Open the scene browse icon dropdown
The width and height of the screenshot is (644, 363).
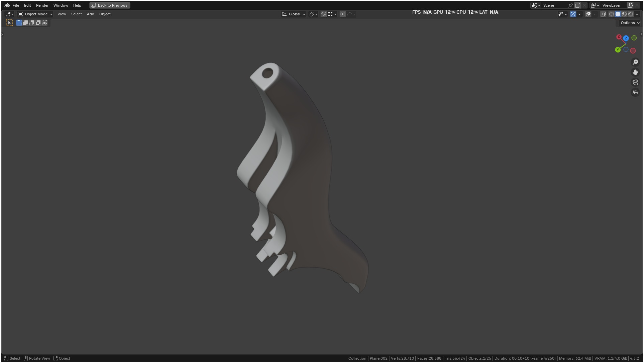click(x=536, y=5)
